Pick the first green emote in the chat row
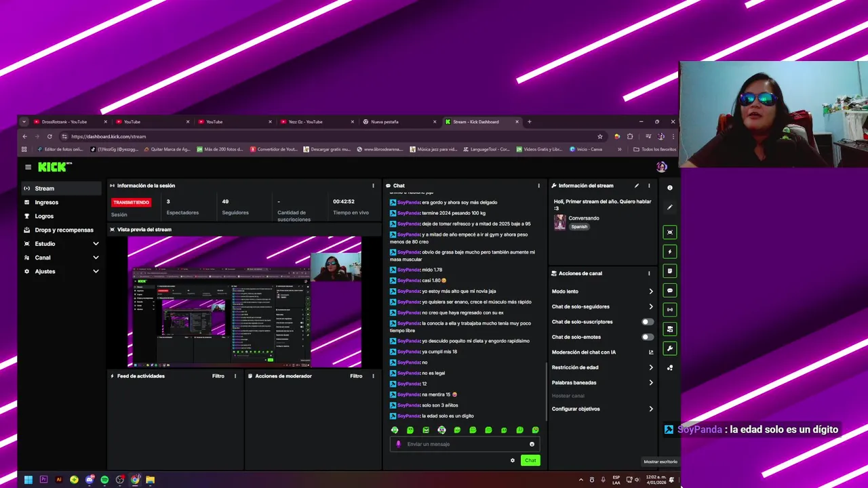Image resolution: width=868 pixels, height=488 pixels. click(395, 430)
